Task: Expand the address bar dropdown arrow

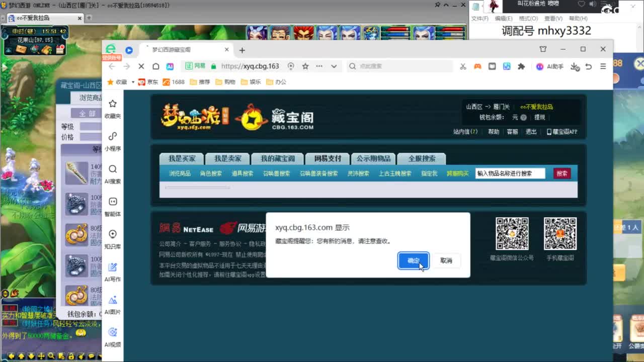Action: (x=334, y=66)
